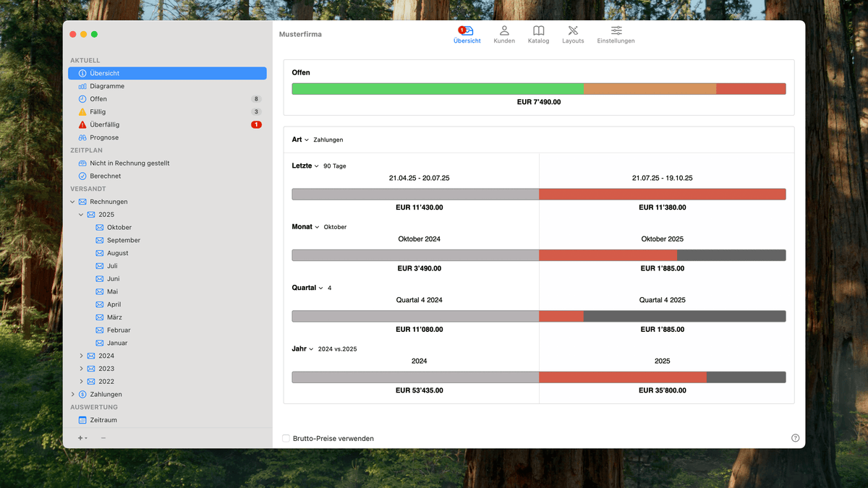Select Diagramme in the sidebar
This screenshot has width=868, height=488.
coord(106,86)
